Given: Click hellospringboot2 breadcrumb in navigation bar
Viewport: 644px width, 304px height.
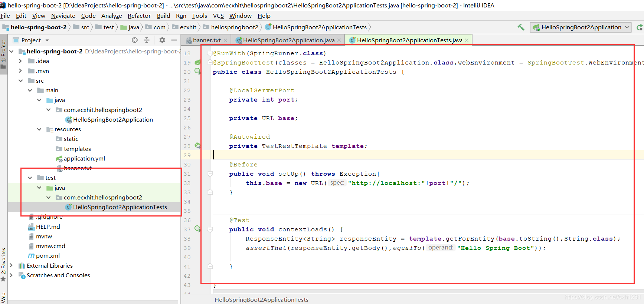Looking at the screenshot, I should (231, 27).
